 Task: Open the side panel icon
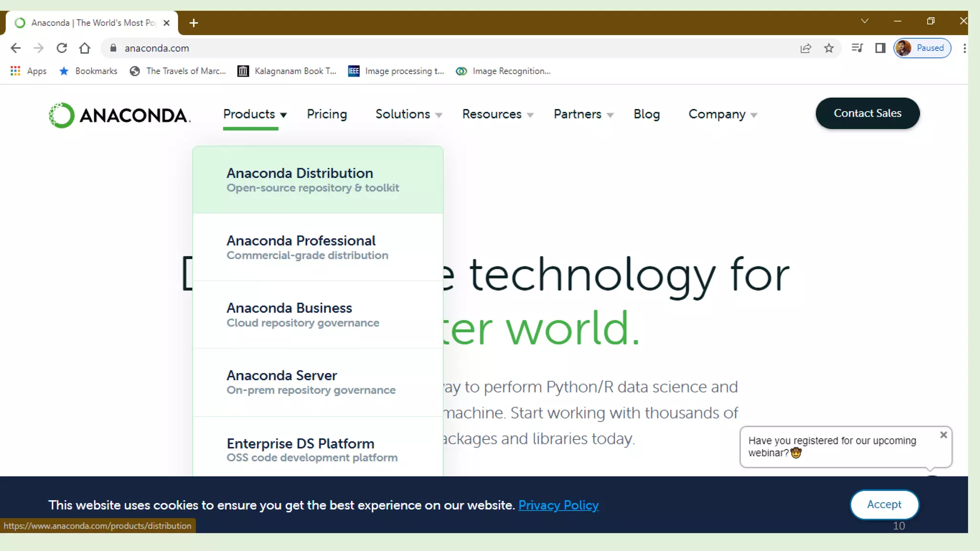coord(880,48)
